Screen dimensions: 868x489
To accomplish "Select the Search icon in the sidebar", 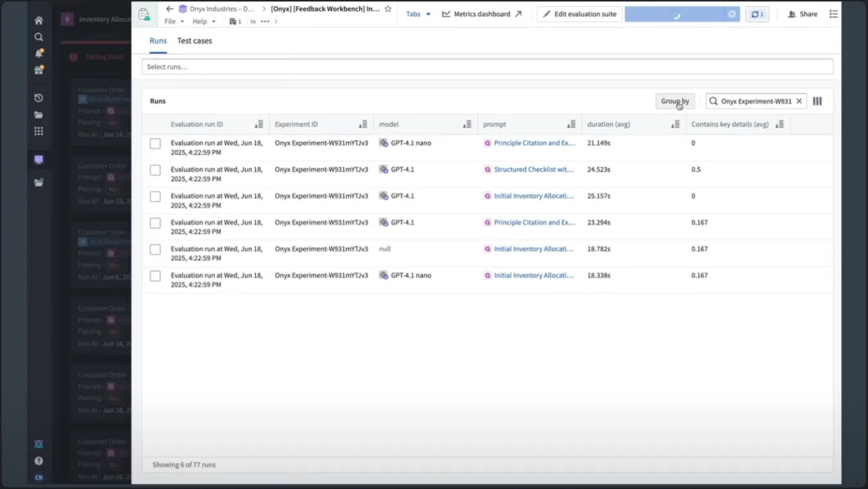I will [x=39, y=37].
